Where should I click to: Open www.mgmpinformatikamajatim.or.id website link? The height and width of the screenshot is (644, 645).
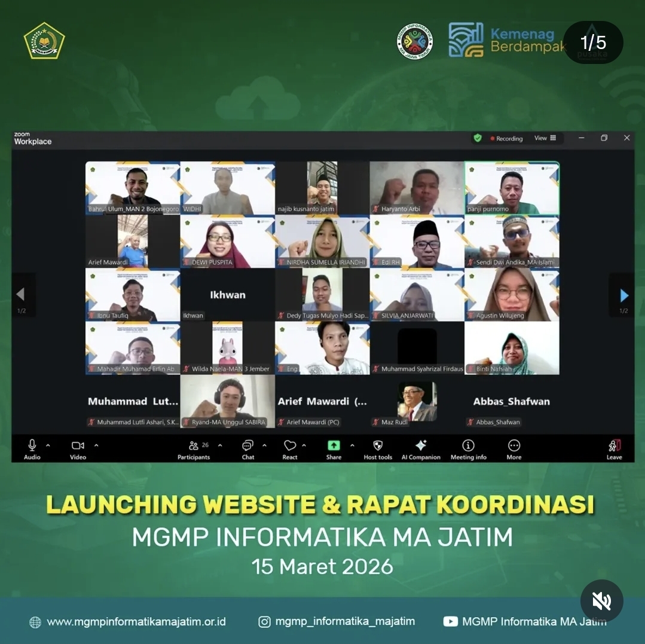pos(136,622)
